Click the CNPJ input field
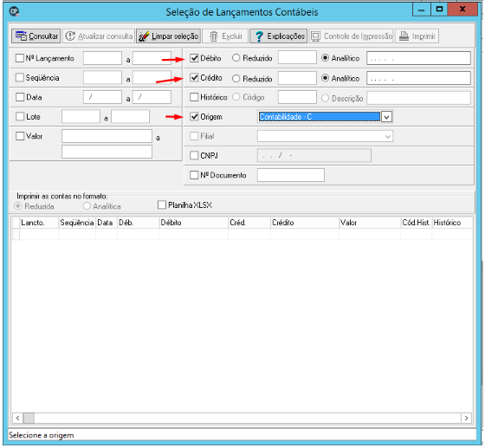 314,155
